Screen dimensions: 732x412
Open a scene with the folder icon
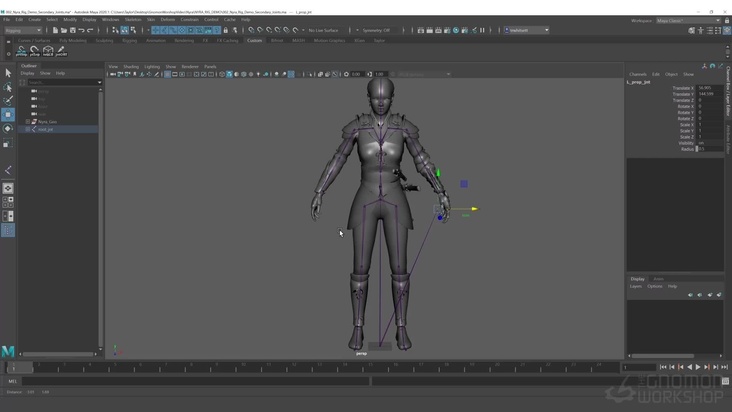point(64,30)
